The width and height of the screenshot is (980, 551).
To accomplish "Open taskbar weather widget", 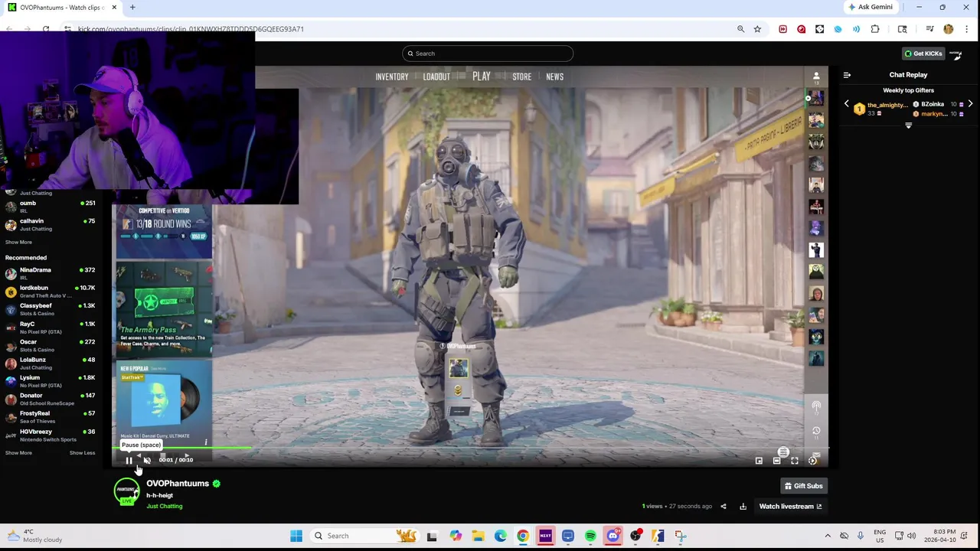I will (34, 536).
